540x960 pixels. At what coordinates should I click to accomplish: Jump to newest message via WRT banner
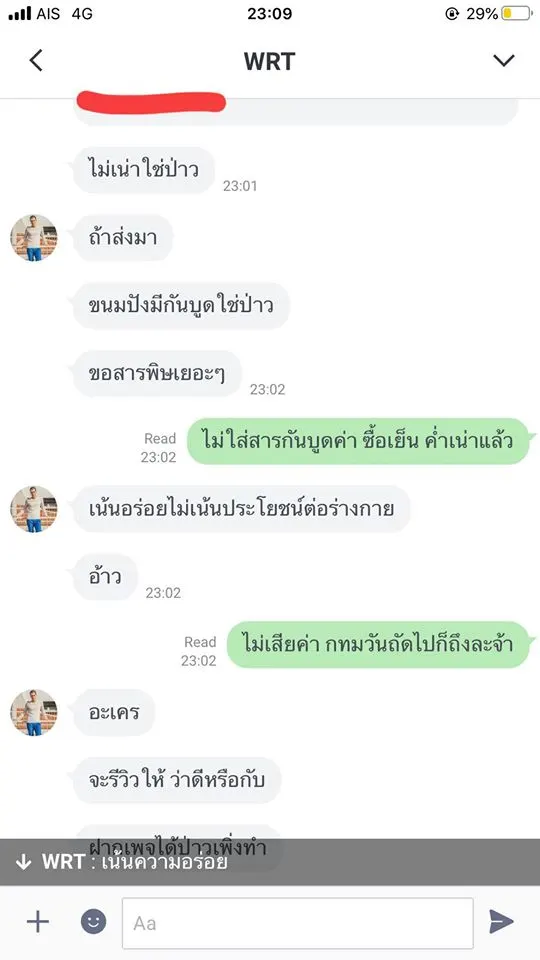pos(270,862)
